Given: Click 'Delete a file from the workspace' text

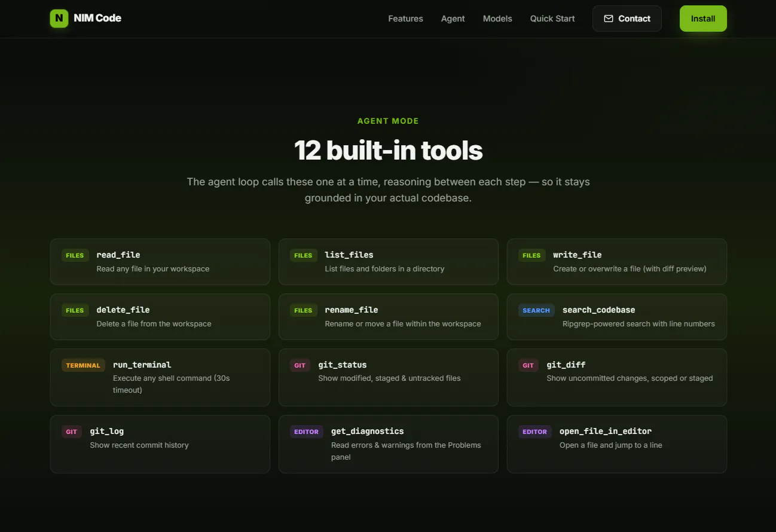Looking at the screenshot, I should (154, 324).
